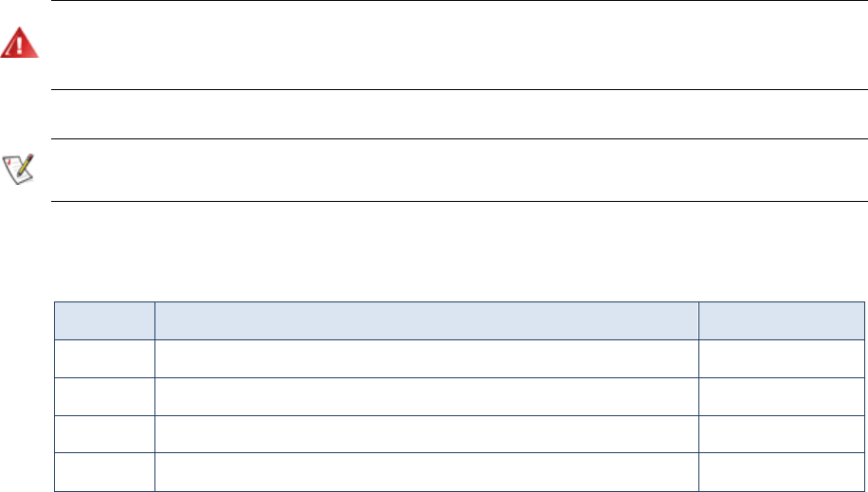Viewport: 868px width, 492px height.
Task: Click the wide middle cell in body row three
Action: coord(426,434)
